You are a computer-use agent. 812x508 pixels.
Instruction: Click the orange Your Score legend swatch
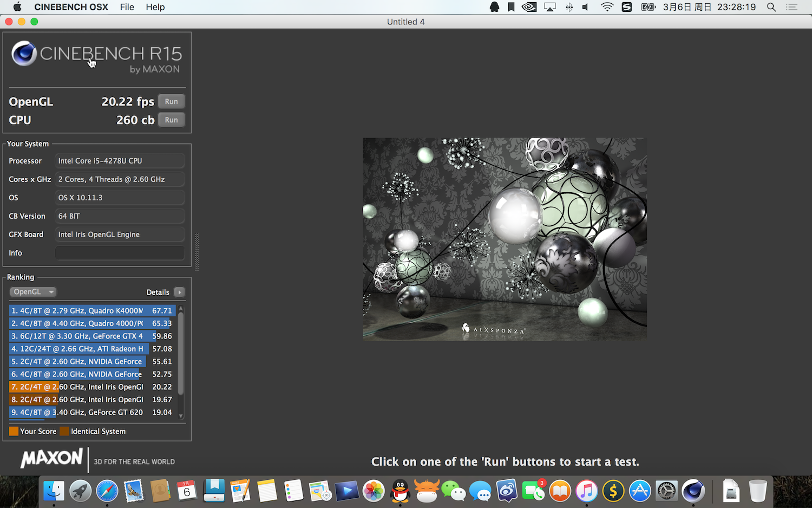pos(14,431)
